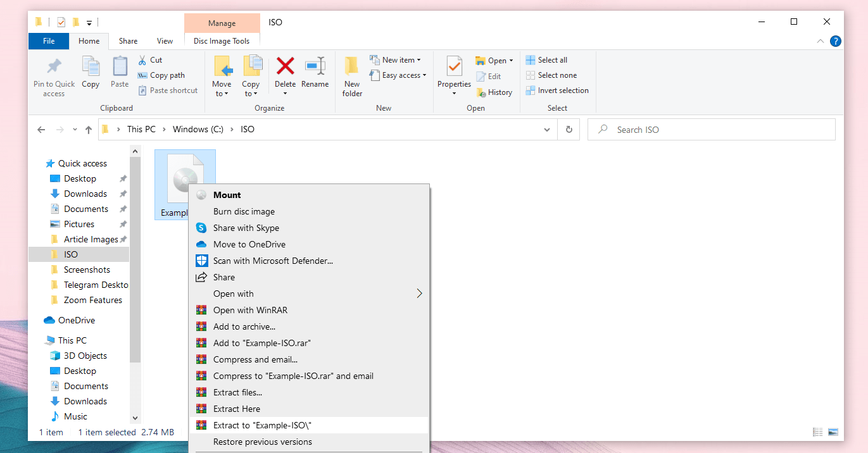Viewport: 868px width, 453px height.
Task: Open Music under This PC
Action: point(75,416)
